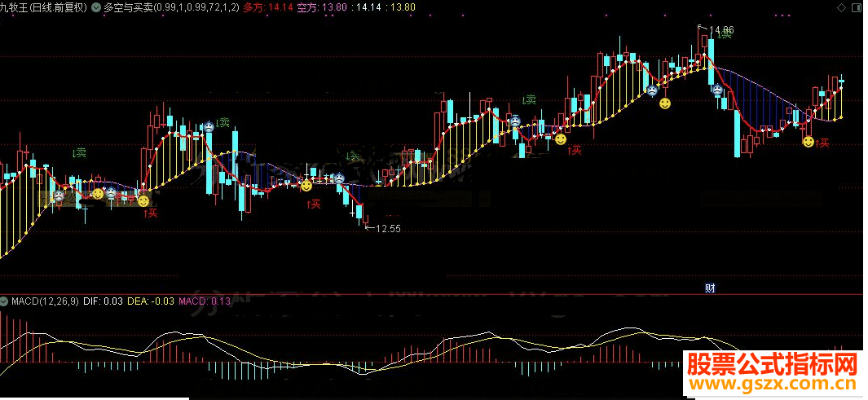Screen dimensions: 868x400
Task: Click the 12.55 low price label
Action: (387, 228)
